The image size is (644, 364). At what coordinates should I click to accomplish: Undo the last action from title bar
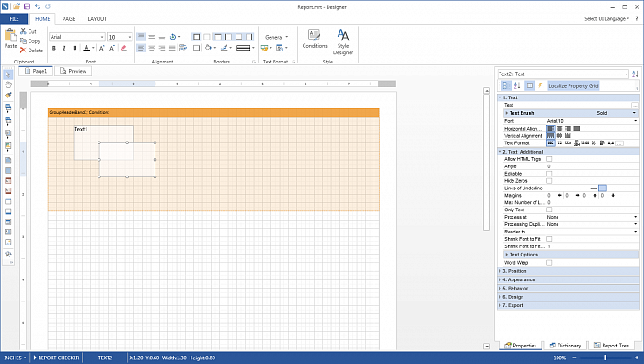point(38,6)
